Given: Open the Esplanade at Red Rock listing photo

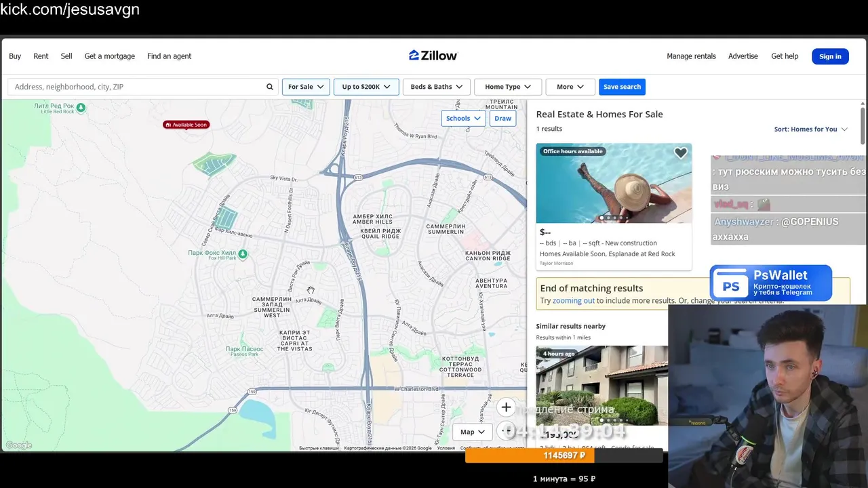Looking at the screenshot, I should (x=614, y=183).
